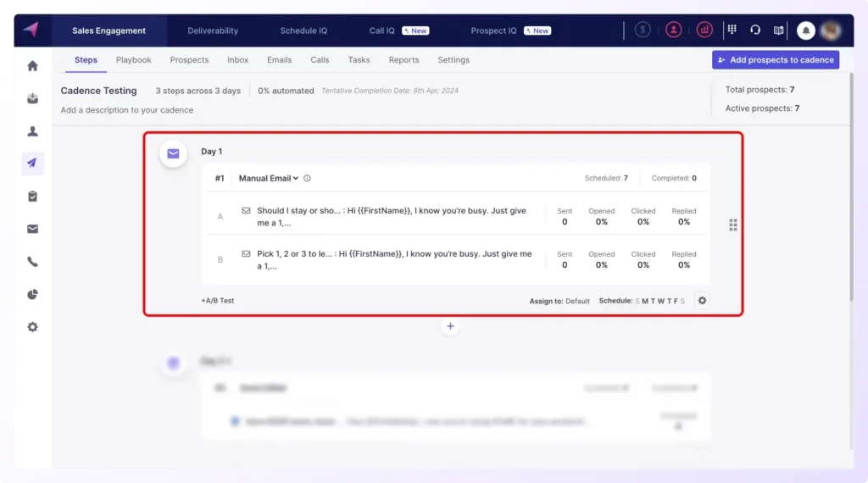Open the Home icon in left sidebar
Screen dimensions: 868x483
(33, 66)
